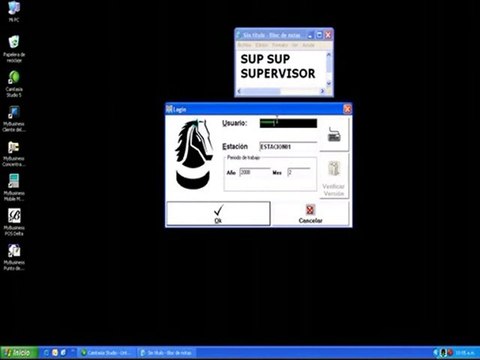Close the Login dialog
480x360 pixels.
[347, 109]
